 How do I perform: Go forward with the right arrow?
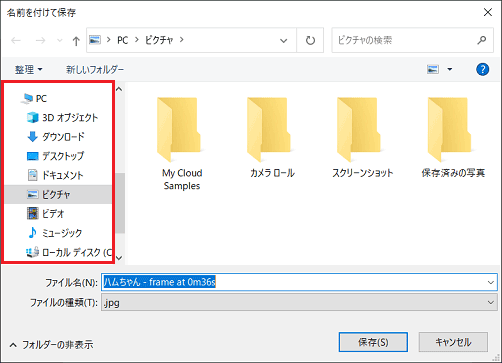pos(40,41)
